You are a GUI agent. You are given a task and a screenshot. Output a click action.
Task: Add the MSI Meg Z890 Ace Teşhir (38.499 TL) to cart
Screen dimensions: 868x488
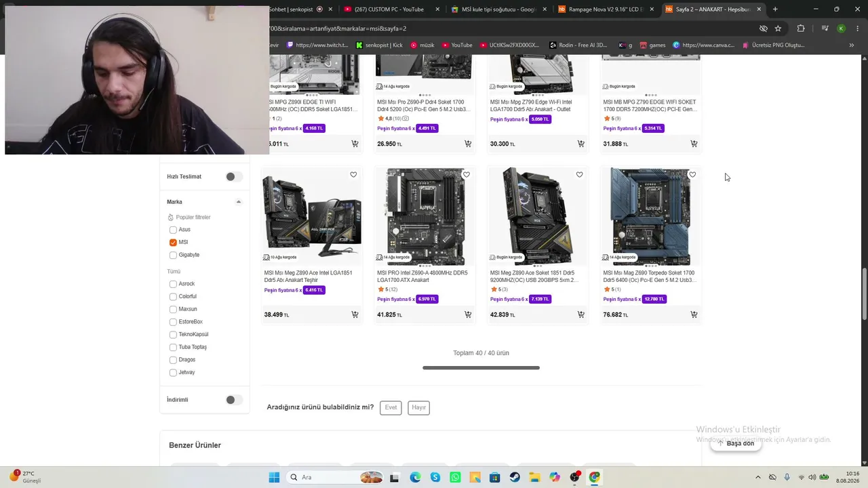click(355, 314)
